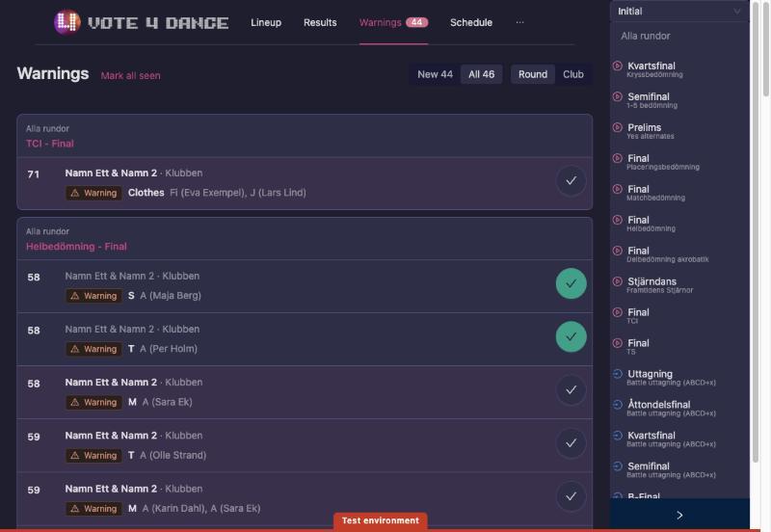Select play icon for Final Delbedömning akrobatik
Image resolution: width=771 pixels, height=532 pixels.
618,251
